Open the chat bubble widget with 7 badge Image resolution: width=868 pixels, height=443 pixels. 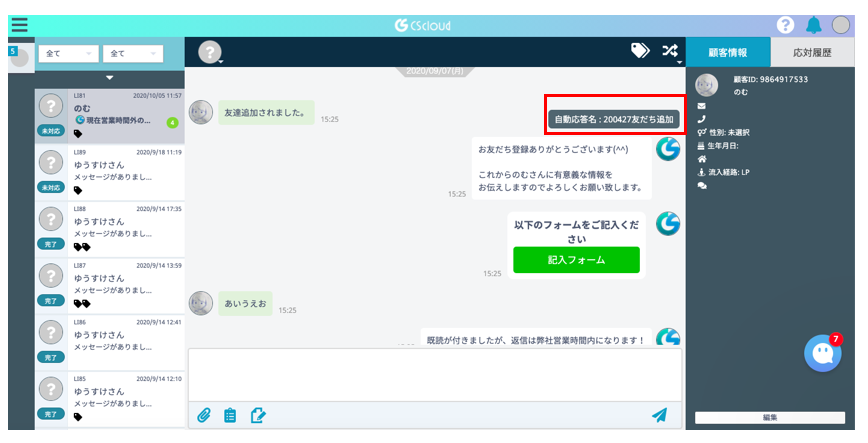click(822, 353)
